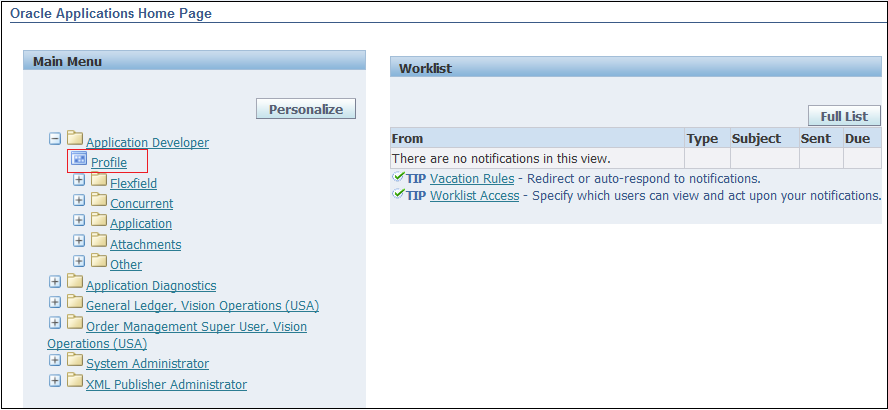The height and width of the screenshot is (410, 888).
Task: Open the Full List of notifications
Action: point(844,116)
